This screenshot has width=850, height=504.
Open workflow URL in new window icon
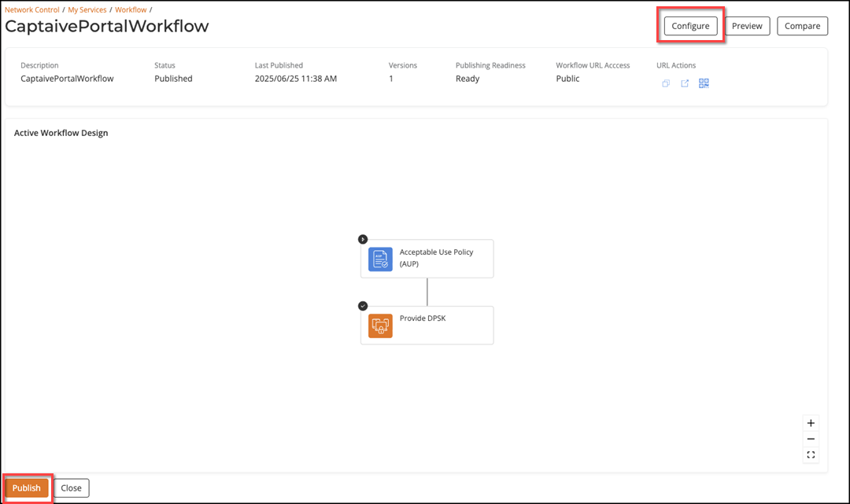(685, 83)
